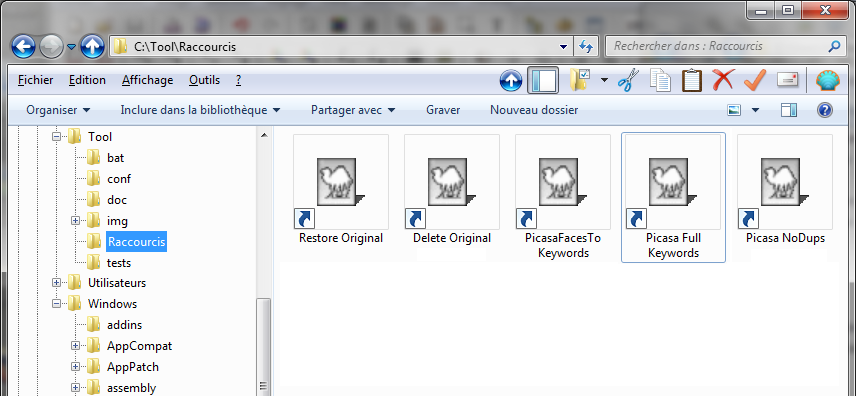Select the Delete Original shortcut

pos(452,190)
